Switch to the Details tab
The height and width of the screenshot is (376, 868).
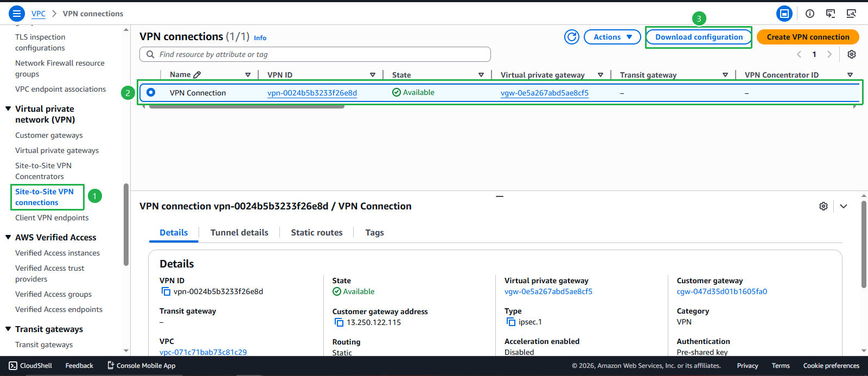174,232
